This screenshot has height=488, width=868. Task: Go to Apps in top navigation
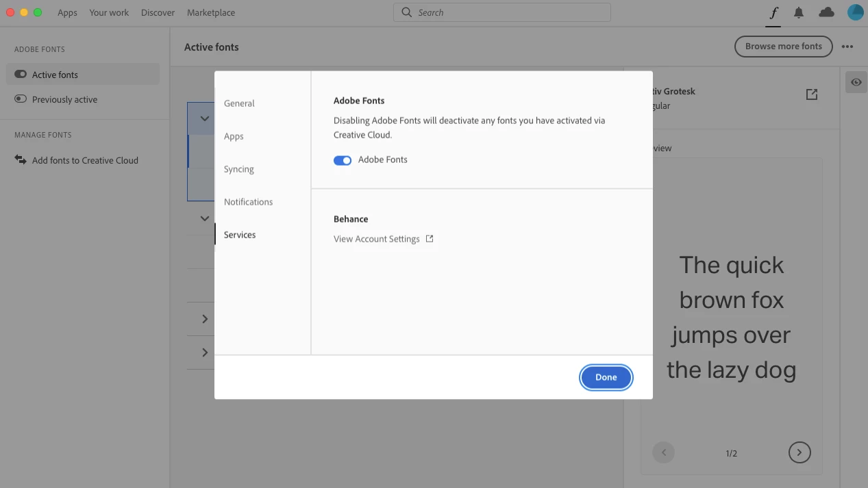[67, 12]
